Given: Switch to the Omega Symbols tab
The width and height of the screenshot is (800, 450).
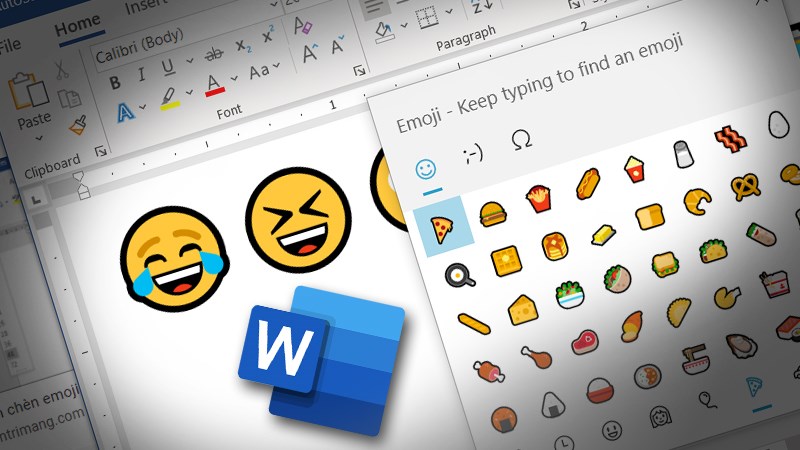Looking at the screenshot, I should click(x=521, y=139).
